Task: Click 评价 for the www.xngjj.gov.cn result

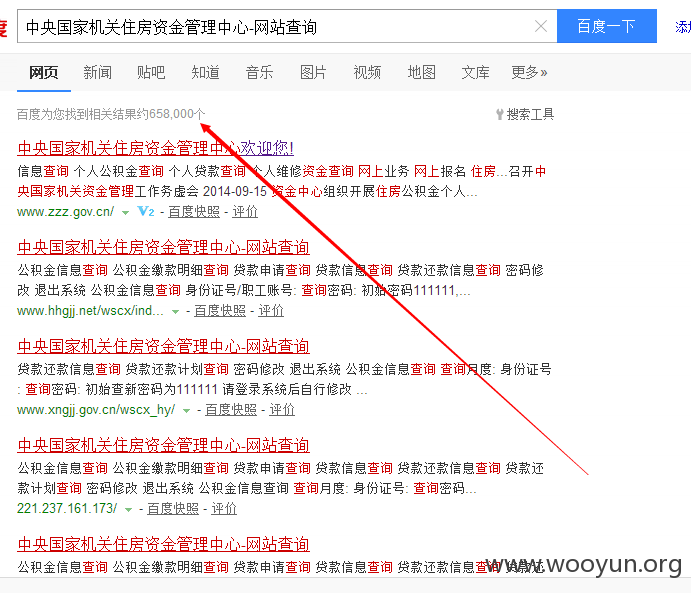Action: (x=282, y=410)
